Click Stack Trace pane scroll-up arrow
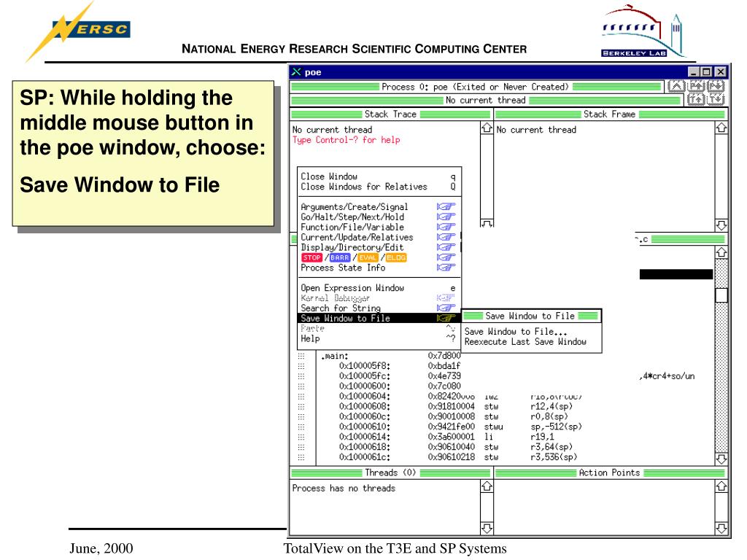This screenshot has height=560, width=747. tap(487, 128)
